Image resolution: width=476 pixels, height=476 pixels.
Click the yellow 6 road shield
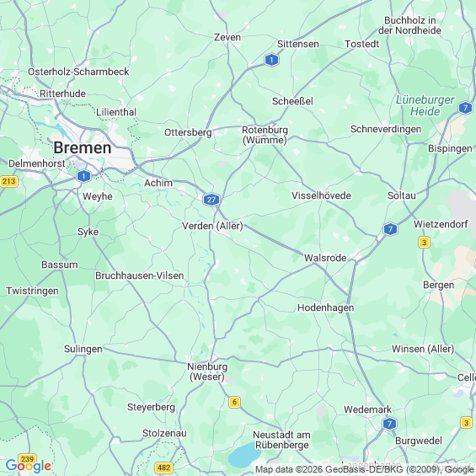click(234, 402)
